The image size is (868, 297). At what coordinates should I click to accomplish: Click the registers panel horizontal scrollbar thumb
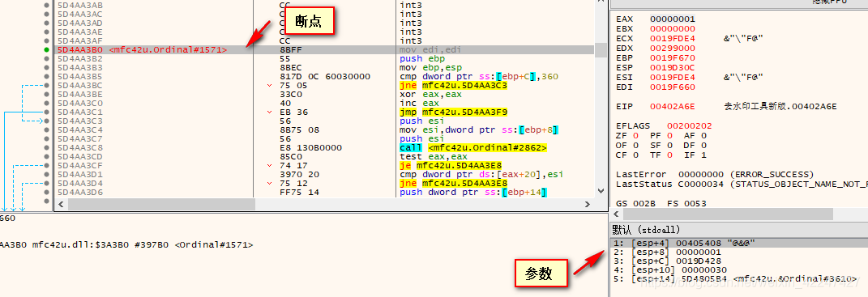pyautogui.click(x=728, y=214)
